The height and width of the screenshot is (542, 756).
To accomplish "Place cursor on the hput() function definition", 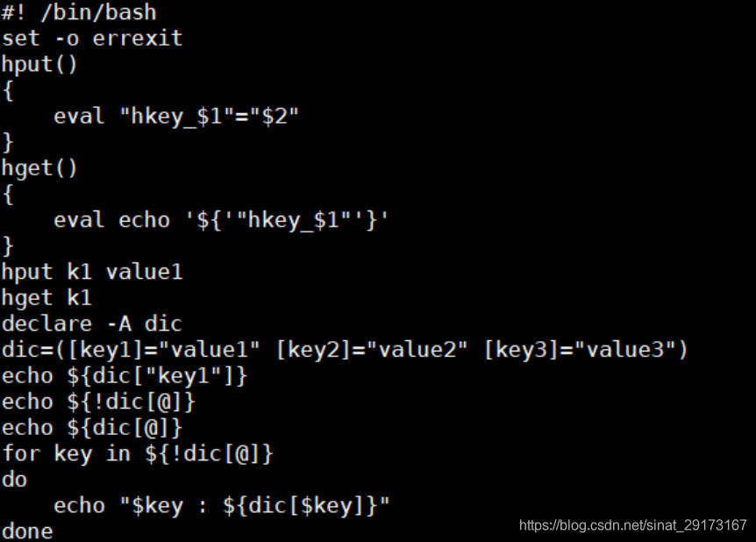I will pyautogui.click(x=39, y=65).
